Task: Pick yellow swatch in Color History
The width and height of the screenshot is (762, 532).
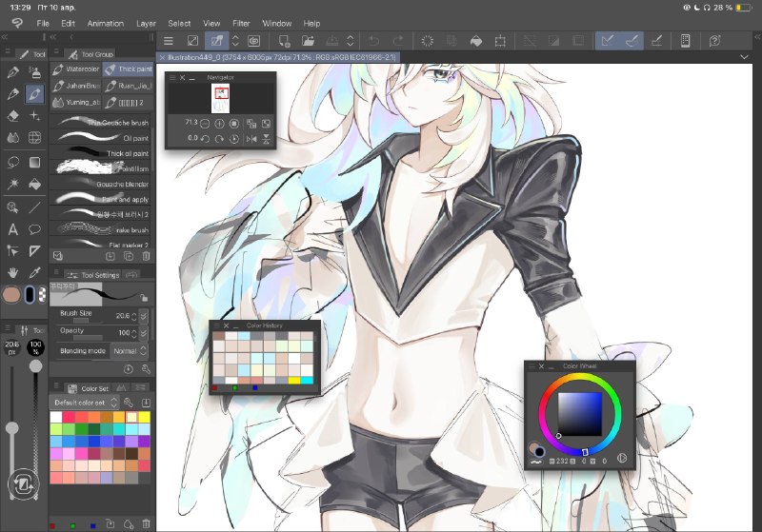Action: click(294, 380)
